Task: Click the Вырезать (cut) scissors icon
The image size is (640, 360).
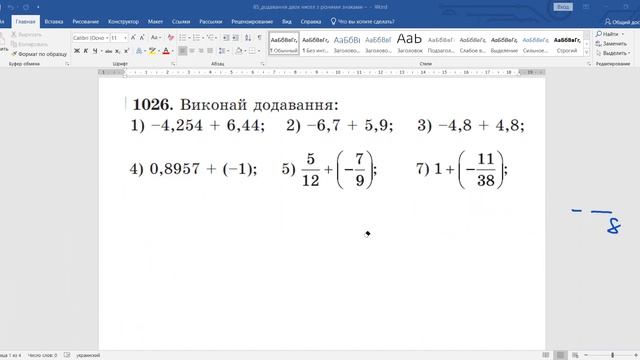Action: tap(14, 35)
